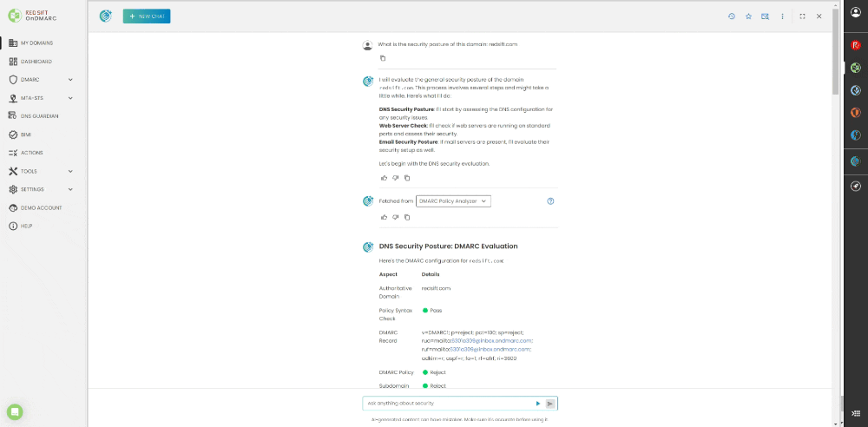The width and height of the screenshot is (868, 427).
Task: Click the rocket icon in right bar
Action: [x=855, y=187]
